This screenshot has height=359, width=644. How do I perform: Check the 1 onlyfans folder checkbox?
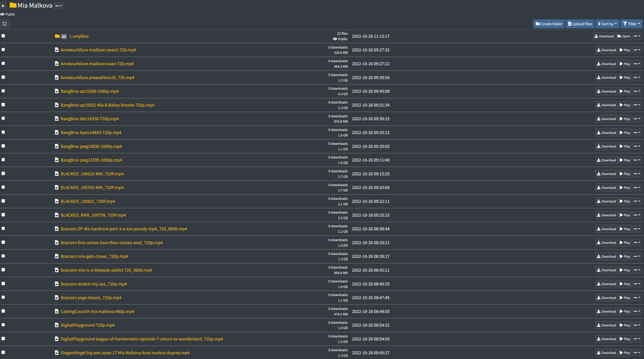[x=3, y=36]
